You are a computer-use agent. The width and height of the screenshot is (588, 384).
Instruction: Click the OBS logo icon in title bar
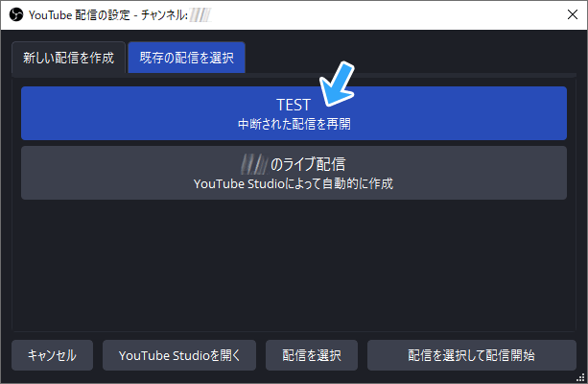16,15
